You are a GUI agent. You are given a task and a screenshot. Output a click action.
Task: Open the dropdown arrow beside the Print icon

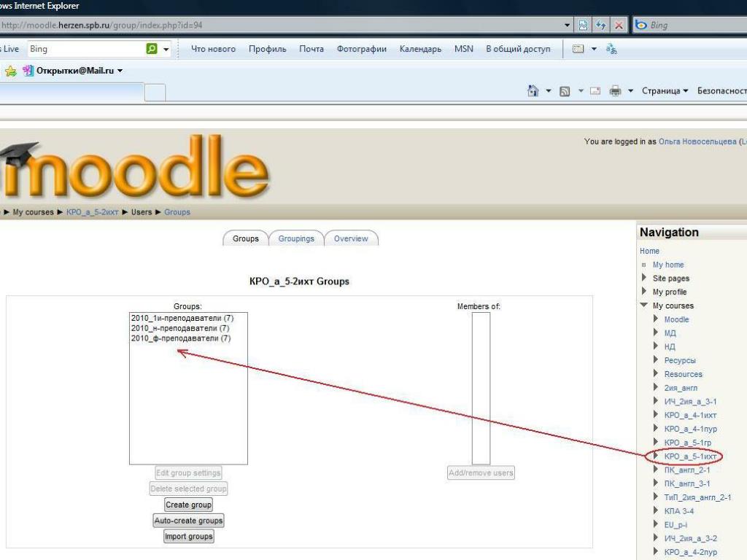pos(630,90)
